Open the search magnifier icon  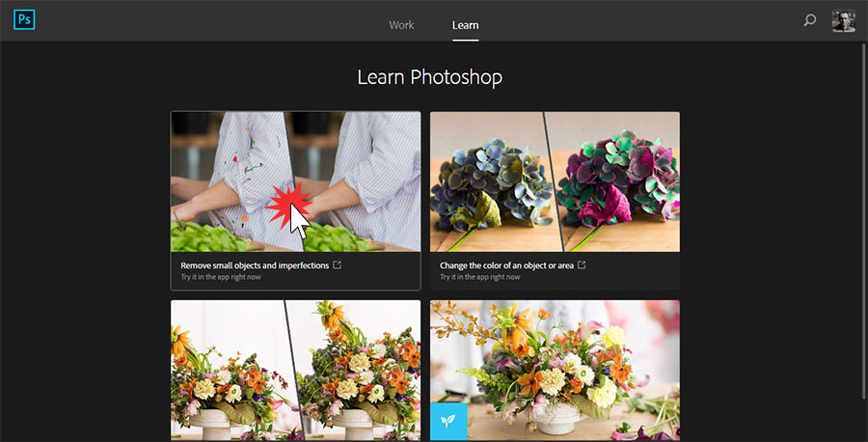pos(809,20)
